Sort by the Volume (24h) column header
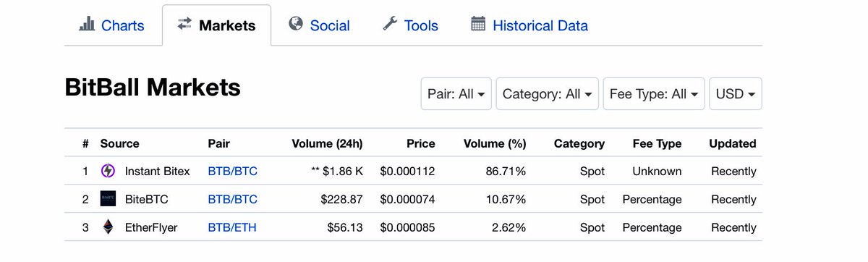This screenshot has width=868, height=262. click(x=327, y=143)
